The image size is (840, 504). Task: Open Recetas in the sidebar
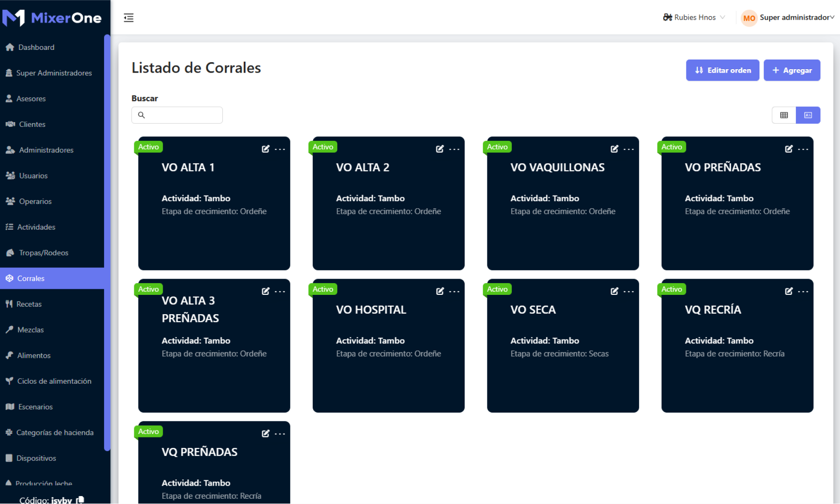[x=52, y=304]
